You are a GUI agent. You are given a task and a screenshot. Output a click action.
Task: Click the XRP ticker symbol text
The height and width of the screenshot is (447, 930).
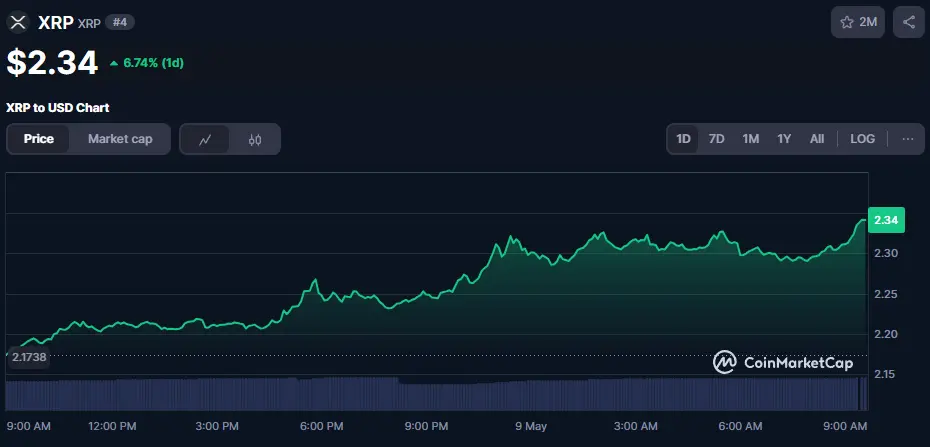pyautogui.click(x=89, y=24)
